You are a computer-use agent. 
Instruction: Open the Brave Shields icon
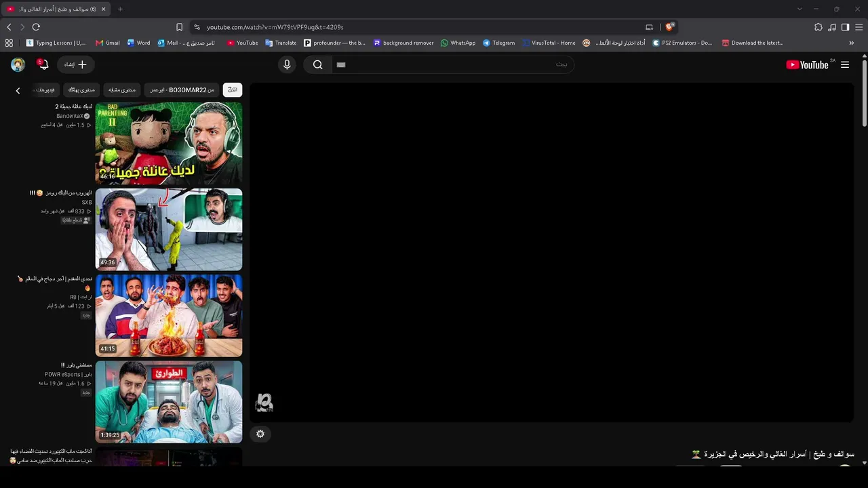point(669,27)
